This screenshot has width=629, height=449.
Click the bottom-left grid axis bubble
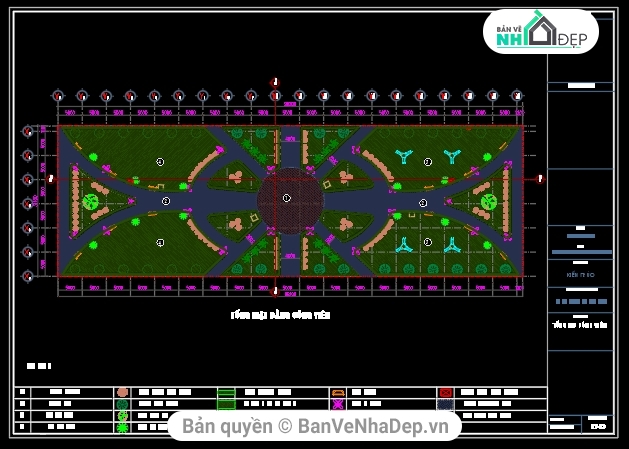click(28, 275)
